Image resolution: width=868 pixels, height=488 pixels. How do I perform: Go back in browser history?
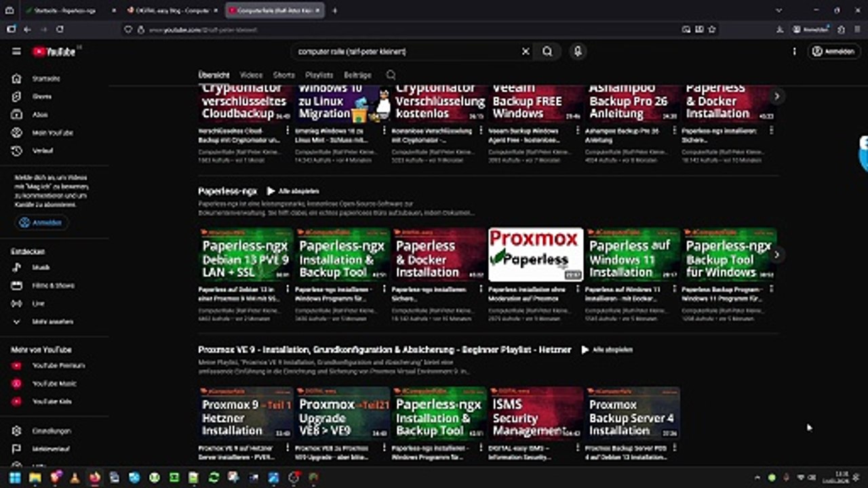coord(27,30)
